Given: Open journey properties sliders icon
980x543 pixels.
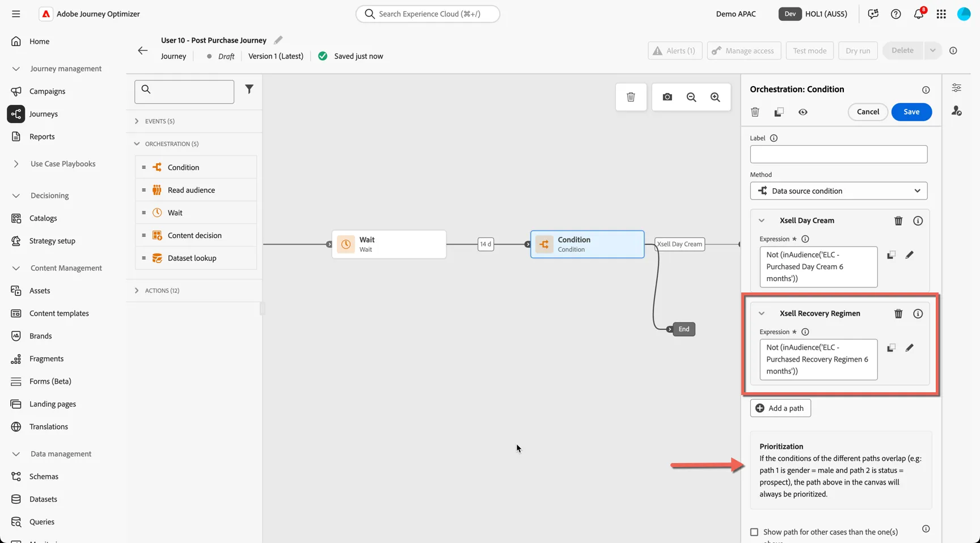Looking at the screenshot, I should point(956,88).
